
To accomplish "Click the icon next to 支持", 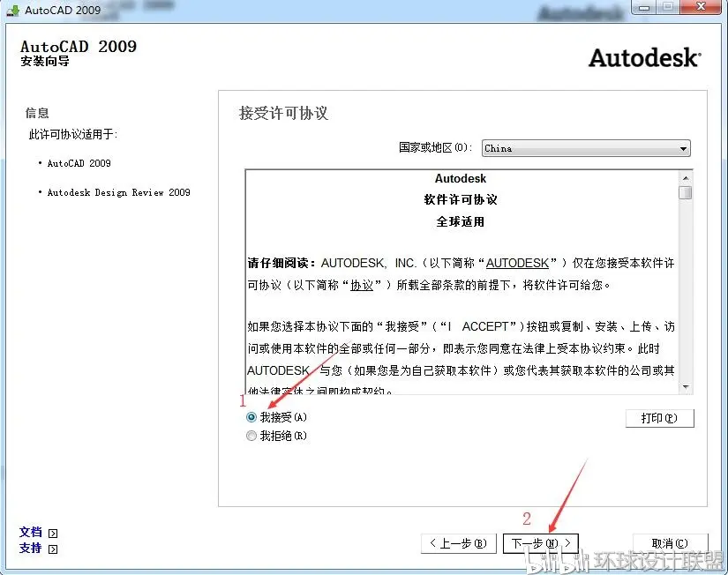I will point(54,549).
